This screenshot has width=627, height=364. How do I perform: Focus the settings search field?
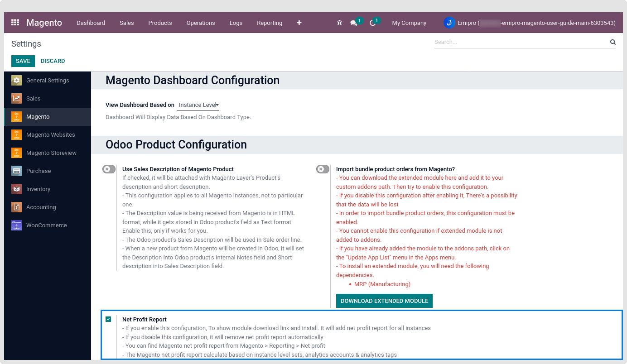[x=520, y=42]
